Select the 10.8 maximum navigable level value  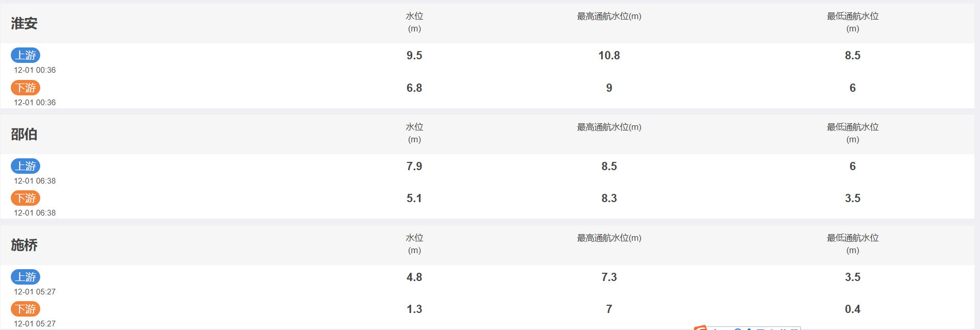[x=609, y=55]
